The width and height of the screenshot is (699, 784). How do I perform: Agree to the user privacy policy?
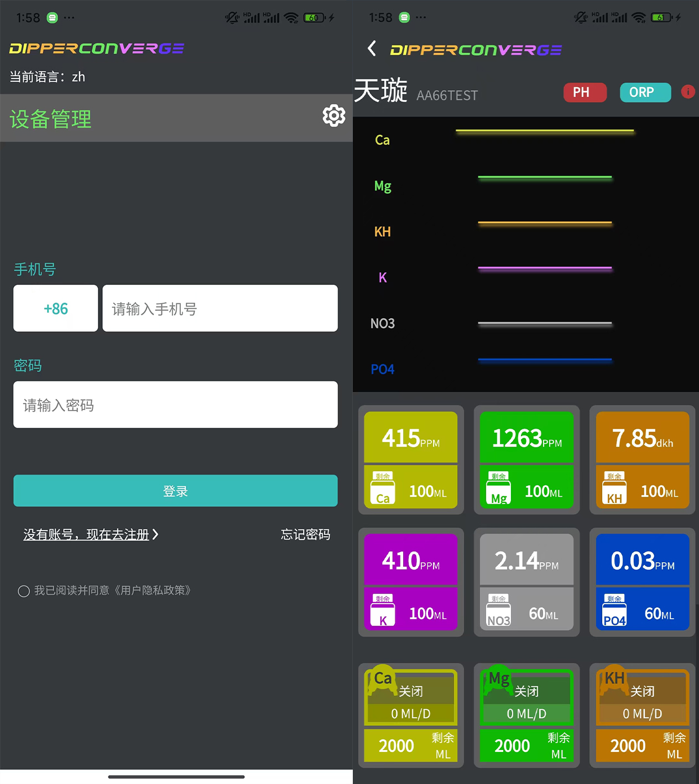(24, 591)
